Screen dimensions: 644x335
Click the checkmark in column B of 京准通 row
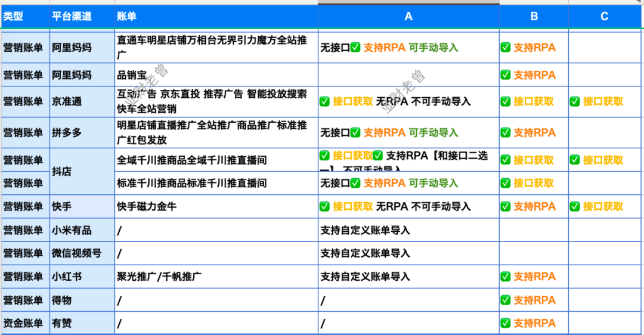[506, 101]
